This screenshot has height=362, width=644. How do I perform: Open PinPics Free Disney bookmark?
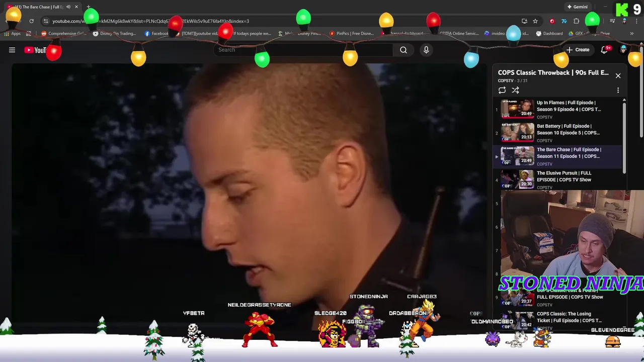(352, 34)
